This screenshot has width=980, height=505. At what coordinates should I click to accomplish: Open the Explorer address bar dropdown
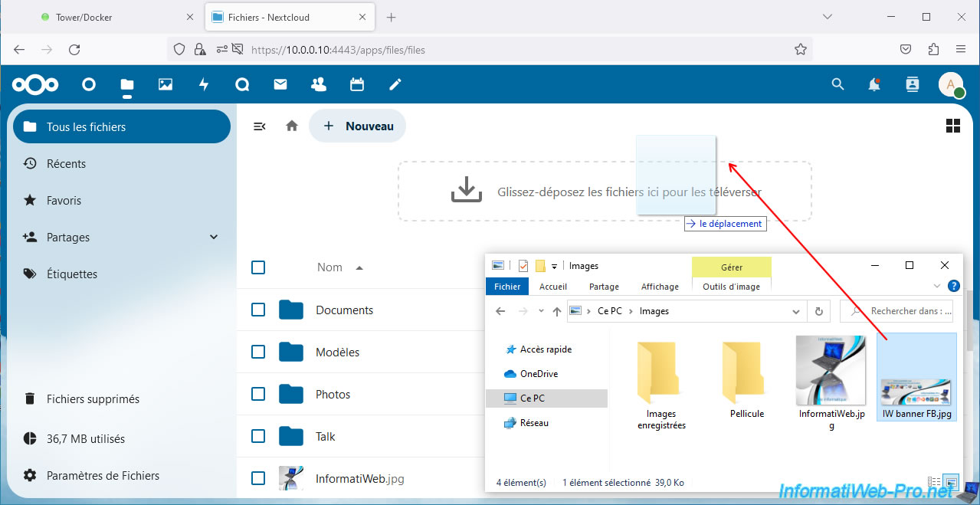pos(795,312)
